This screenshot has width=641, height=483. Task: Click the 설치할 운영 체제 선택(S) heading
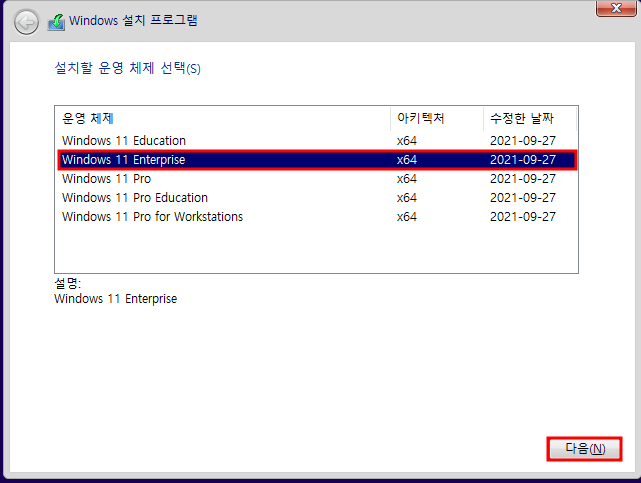128,68
